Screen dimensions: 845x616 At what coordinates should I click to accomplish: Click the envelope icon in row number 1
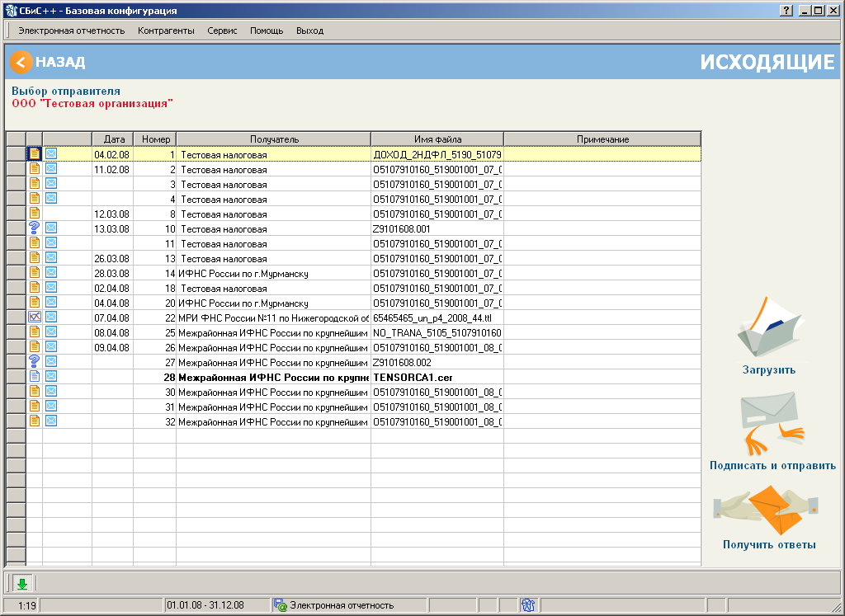click(50, 154)
